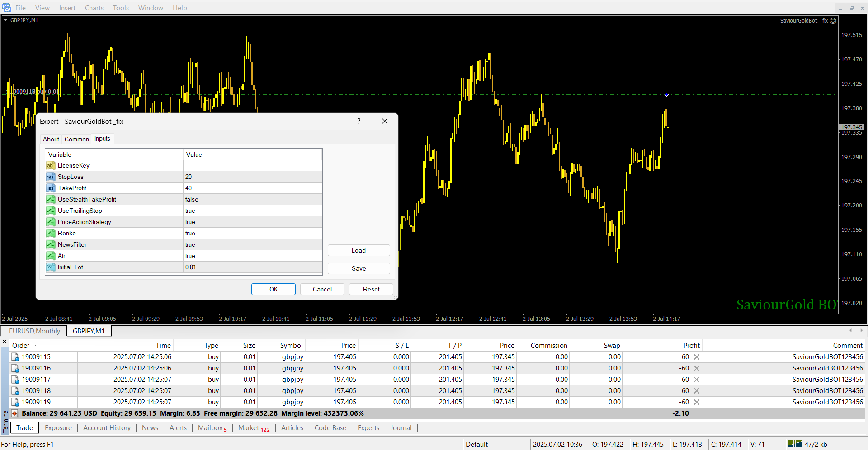Click the order icon beside 19009116

pos(15,369)
